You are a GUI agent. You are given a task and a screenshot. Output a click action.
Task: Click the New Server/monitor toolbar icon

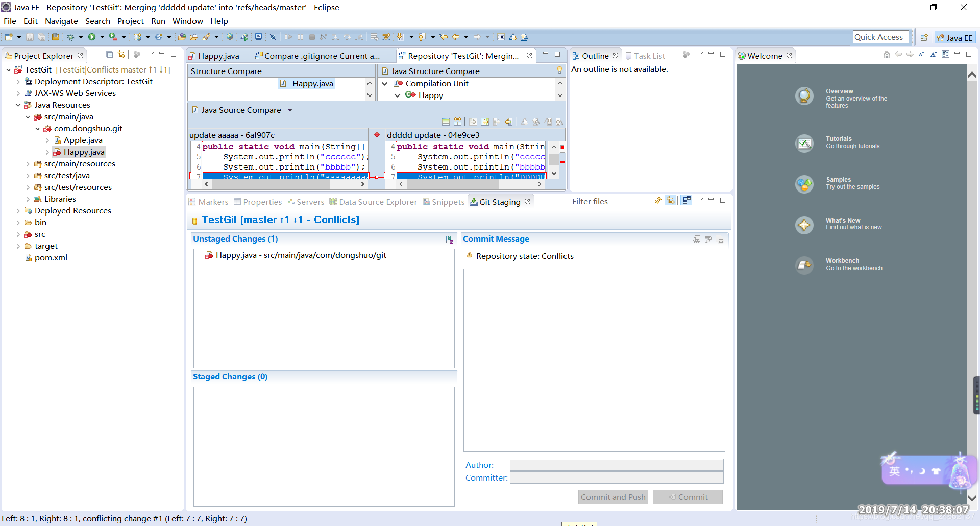pos(258,37)
